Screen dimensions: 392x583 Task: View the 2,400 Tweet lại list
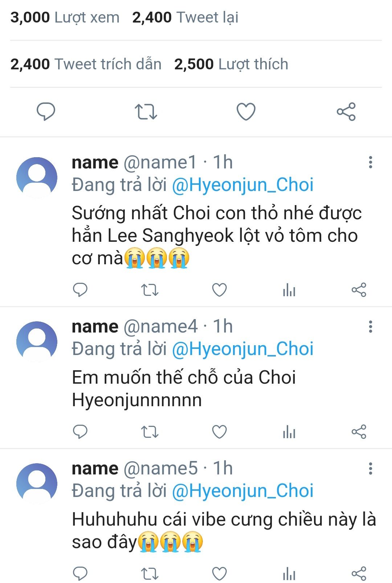coord(185,17)
